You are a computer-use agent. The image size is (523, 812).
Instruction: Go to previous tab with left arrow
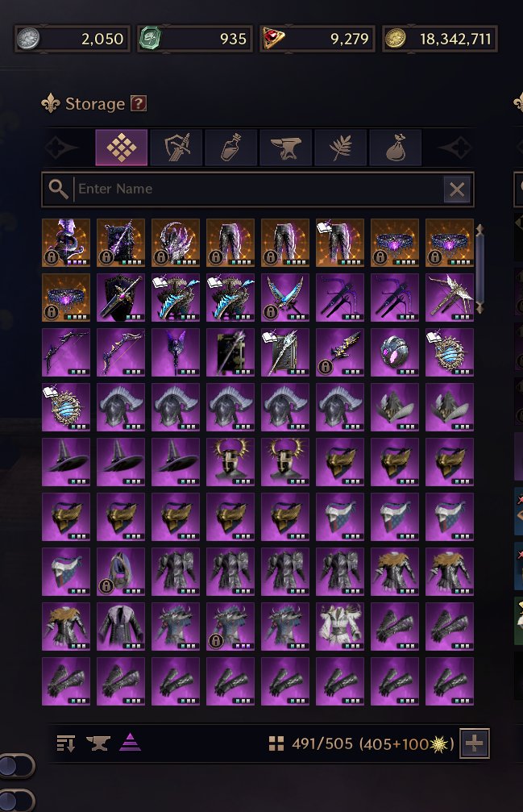point(61,148)
